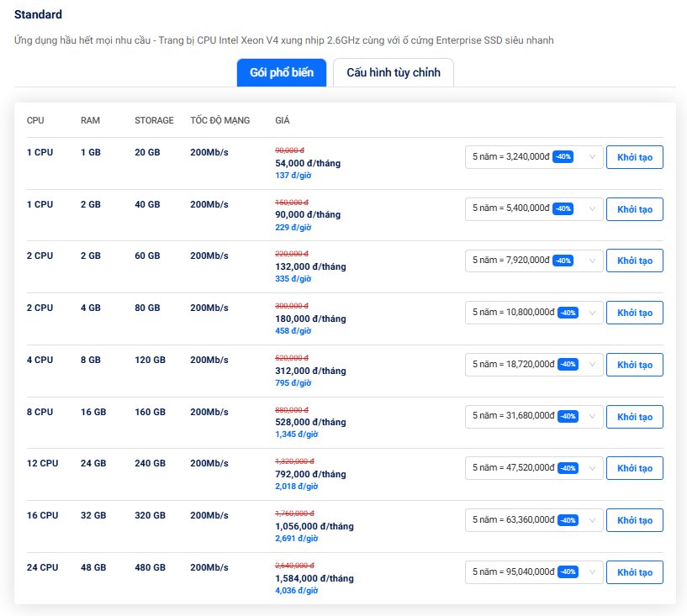
Task: Click Khởi tạo for the 2 CPU 4 GB plan
Action: click(x=634, y=313)
